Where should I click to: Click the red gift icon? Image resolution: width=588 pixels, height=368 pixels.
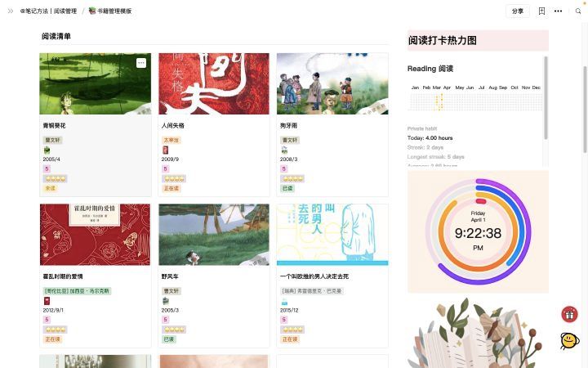tap(569, 314)
